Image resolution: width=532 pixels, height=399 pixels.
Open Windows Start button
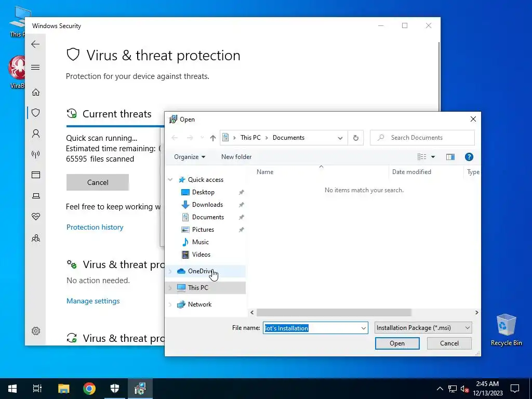pyautogui.click(x=12, y=389)
